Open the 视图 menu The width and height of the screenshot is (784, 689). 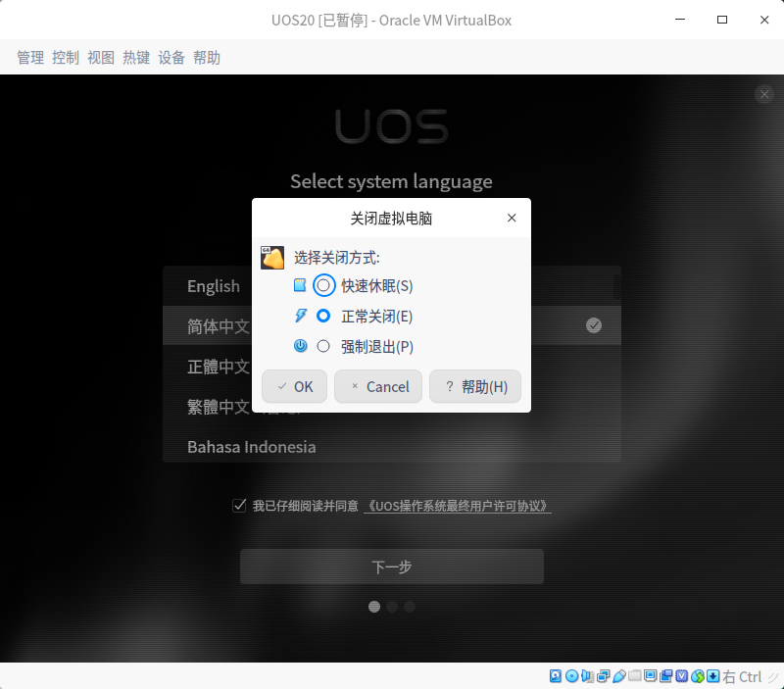(101, 58)
